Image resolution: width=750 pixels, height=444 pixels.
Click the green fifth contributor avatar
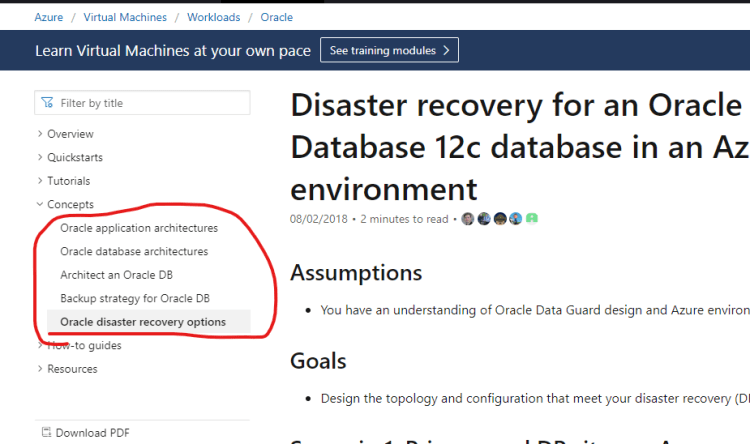click(532, 219)
